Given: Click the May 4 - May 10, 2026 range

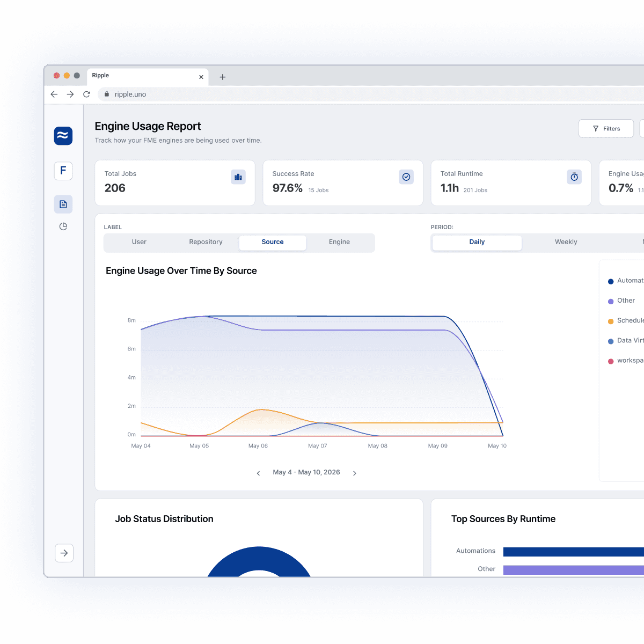Looking at the screenshot, I should tap(306, 472).
